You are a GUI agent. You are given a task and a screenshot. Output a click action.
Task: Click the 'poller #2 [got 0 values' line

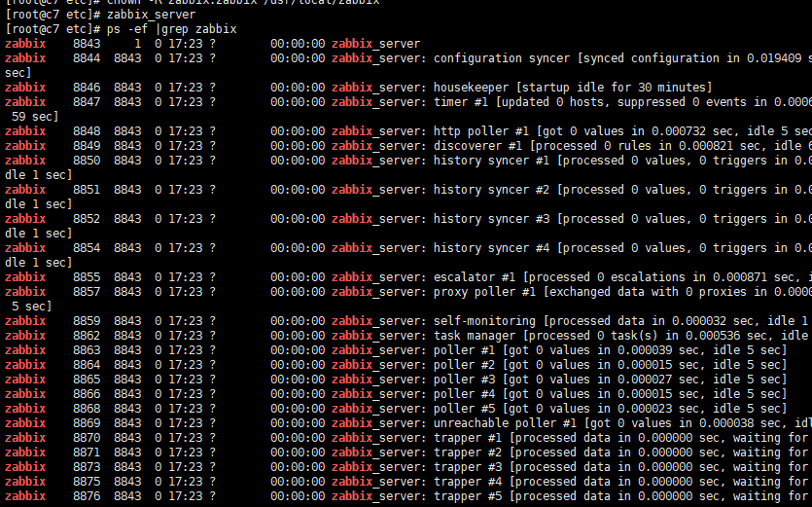tap(610, 365)
